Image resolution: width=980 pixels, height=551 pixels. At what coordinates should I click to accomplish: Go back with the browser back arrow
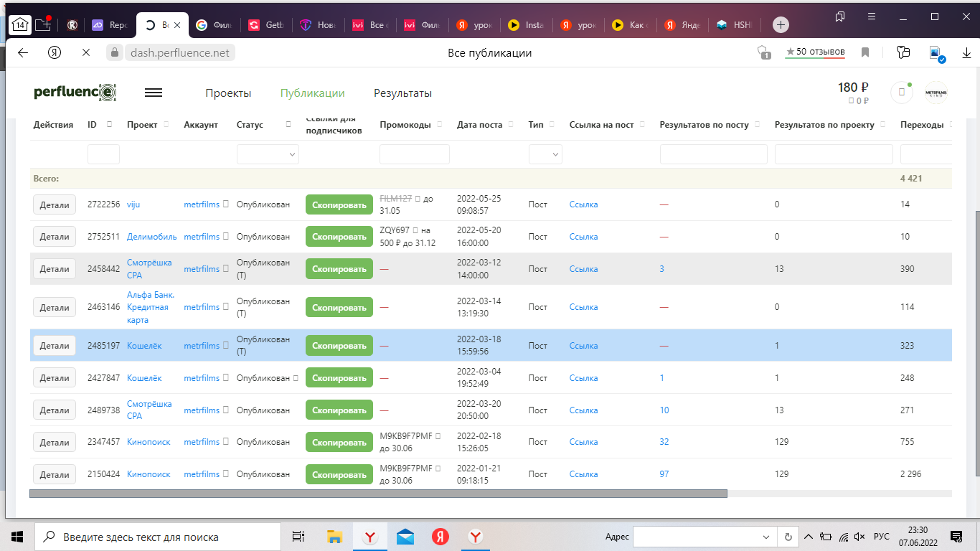coord(22,52)
